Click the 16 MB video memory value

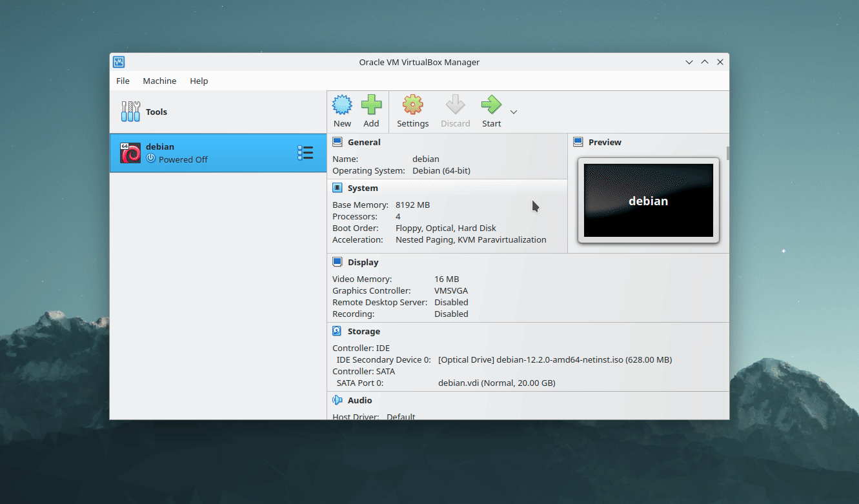[447, 279]
